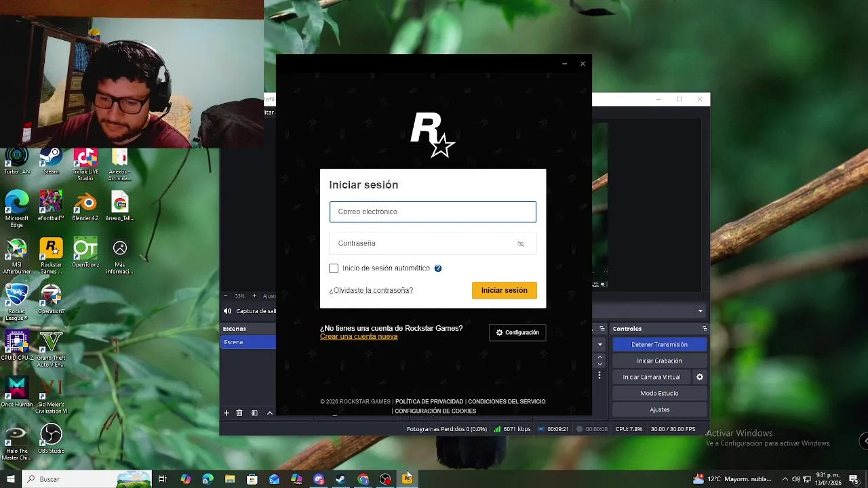Delete scene using trash icon in OBS
868x488 pixels.
(x=239, y=413)
